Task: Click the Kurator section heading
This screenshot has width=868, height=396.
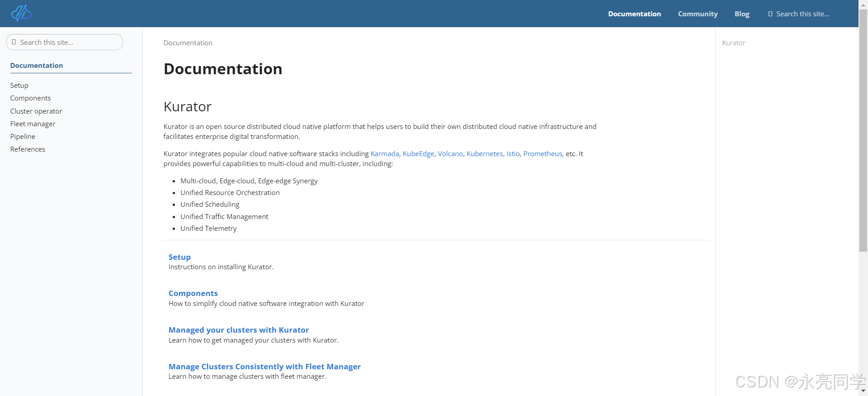Action: click(188, 107)
